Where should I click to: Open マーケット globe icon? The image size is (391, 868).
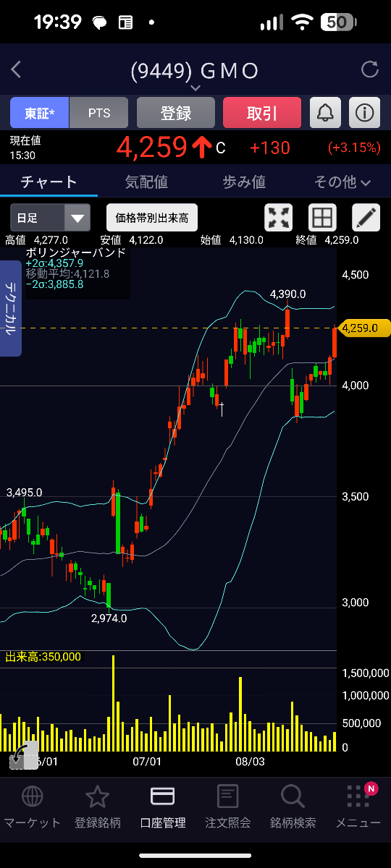click(x=32, y=796)
